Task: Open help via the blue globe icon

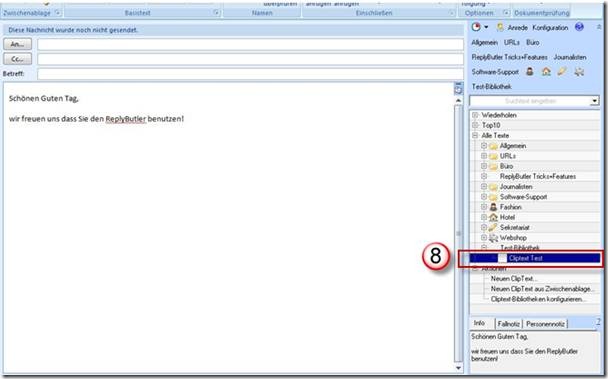Action: 579,27
